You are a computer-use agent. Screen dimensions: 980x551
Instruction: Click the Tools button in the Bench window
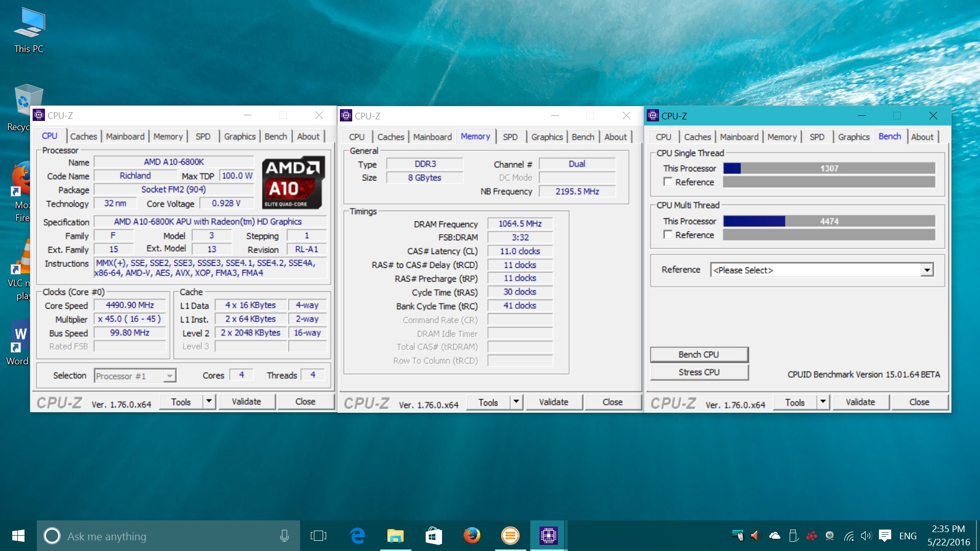point(795,402)
